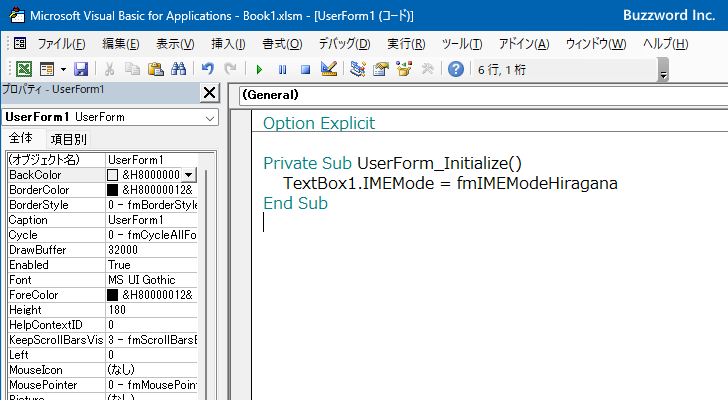Image resolution: width=728 pixels, height=400 pixels.
Task: Toggle Design Mode icon
Action: (329, 69)
